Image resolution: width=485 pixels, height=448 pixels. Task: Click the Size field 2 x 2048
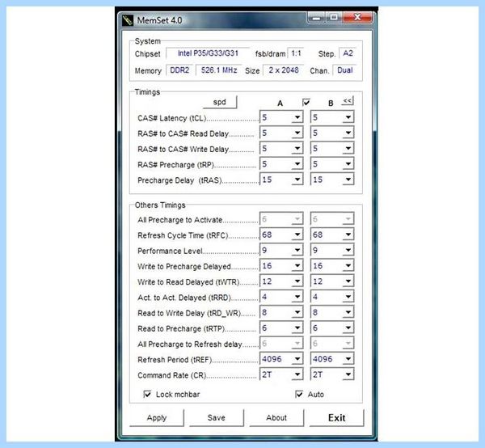pos(284,70)
